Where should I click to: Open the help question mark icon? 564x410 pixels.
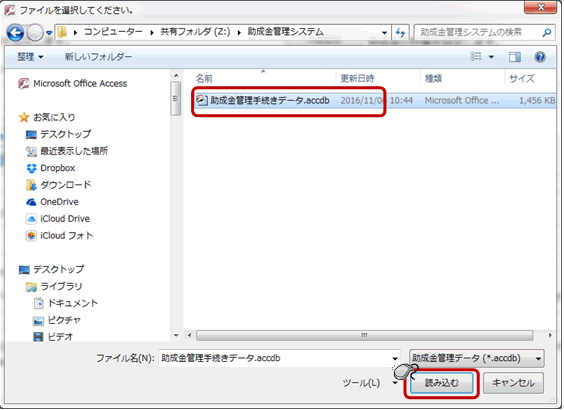click(540, 57)
